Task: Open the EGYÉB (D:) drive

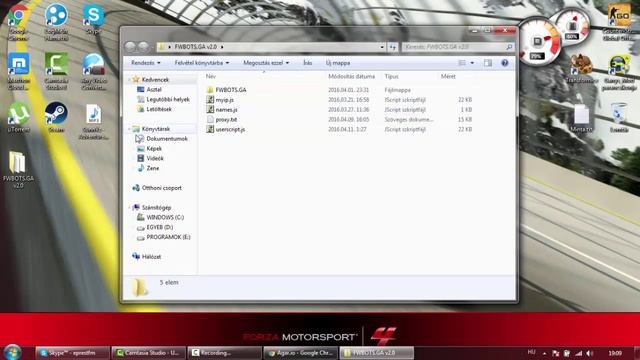Action: pyautogui.click(x=159, y=227)
